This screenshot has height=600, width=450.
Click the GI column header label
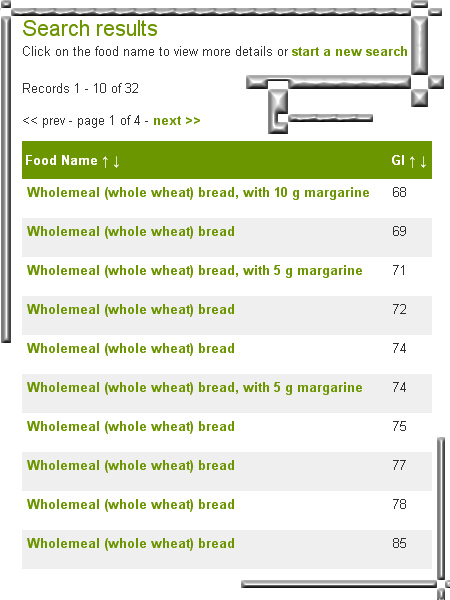coord(398,160)
